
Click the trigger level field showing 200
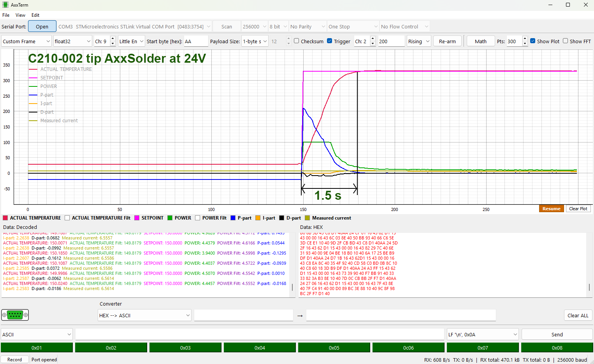tap(391, 41)
